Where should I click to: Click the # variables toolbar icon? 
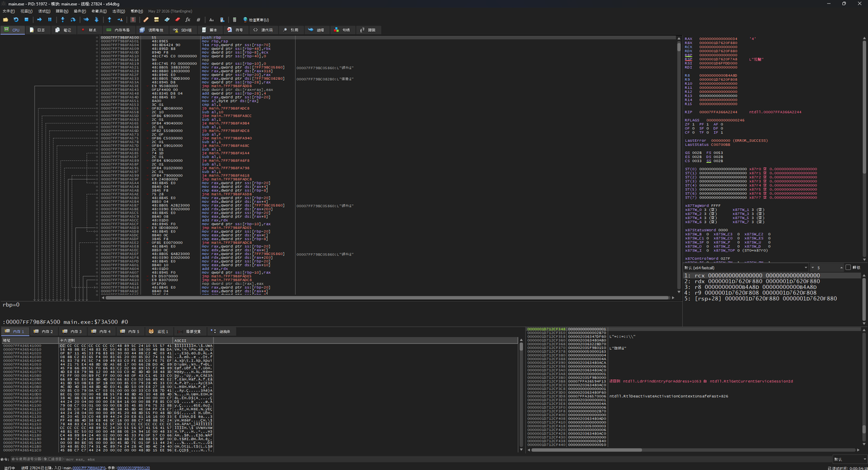click(198, 20)
